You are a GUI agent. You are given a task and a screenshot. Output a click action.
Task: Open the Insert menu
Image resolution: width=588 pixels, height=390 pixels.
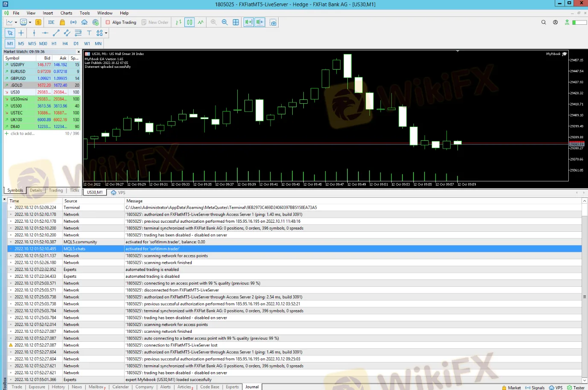pyautogui.click(x=48, y=13)
